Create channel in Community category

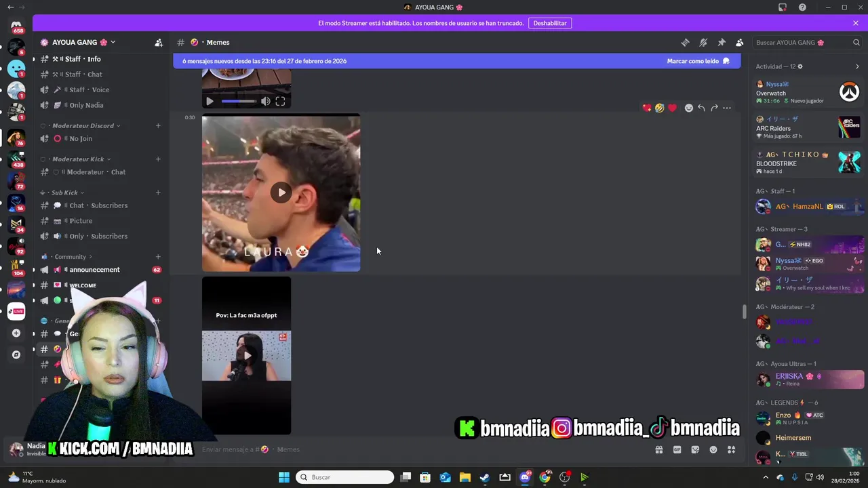point(158,257)
